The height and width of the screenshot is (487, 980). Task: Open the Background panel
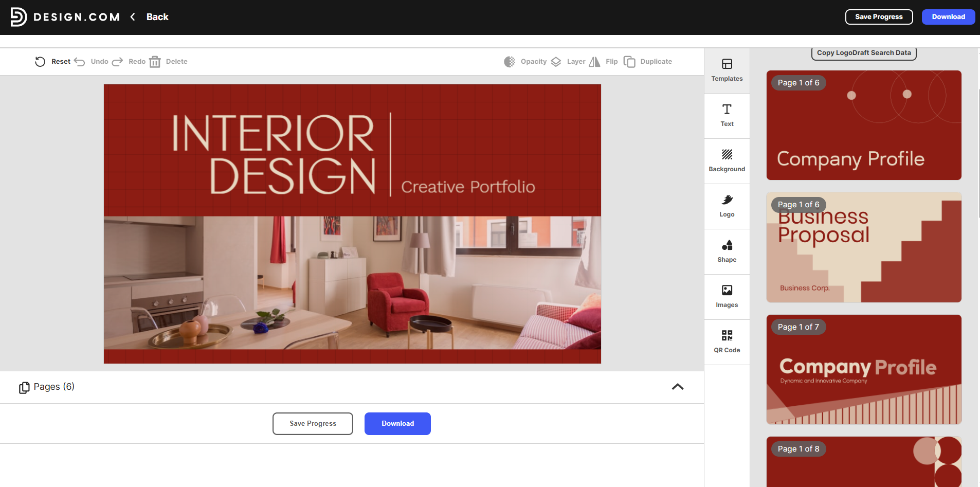[727, 161]
